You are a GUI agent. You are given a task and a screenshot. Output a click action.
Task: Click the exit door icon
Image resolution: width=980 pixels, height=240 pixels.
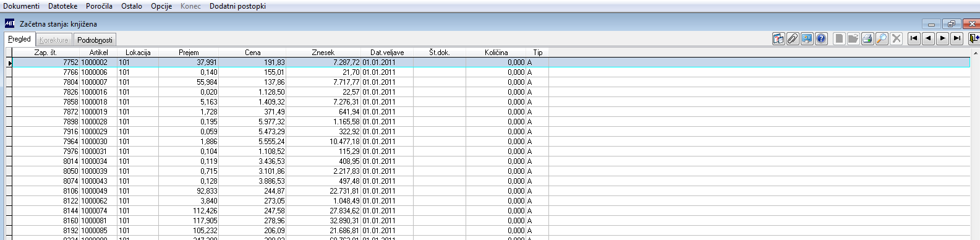tap(974, 39)
